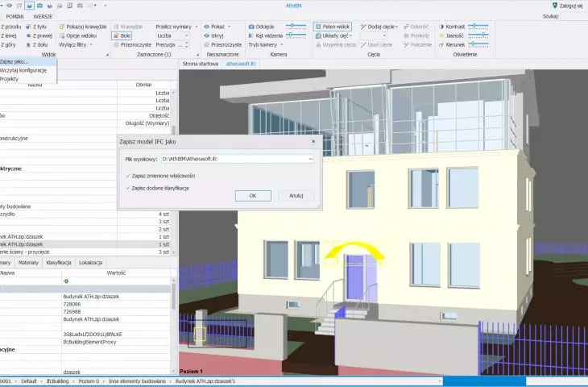Select value 728086 in properties
Image resolution: width=588 pixels, height=387 pixels.
[x=116, y=304]
